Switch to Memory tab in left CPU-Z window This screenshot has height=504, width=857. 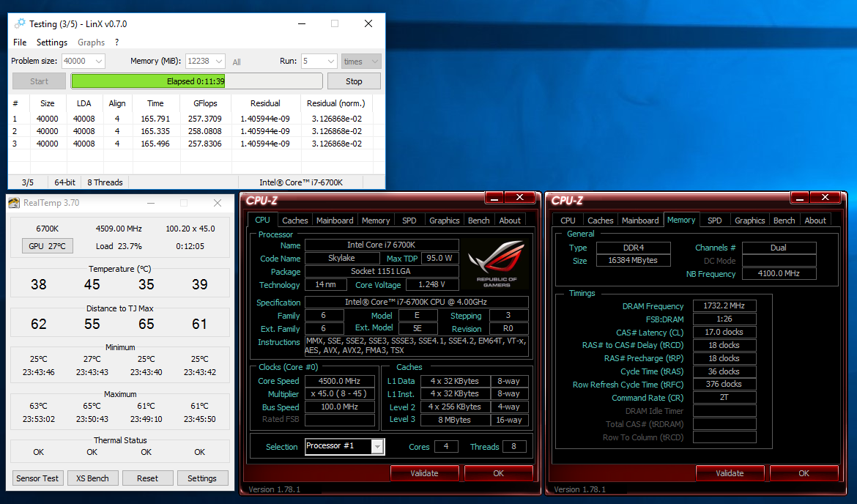click(x=376, y=220)
